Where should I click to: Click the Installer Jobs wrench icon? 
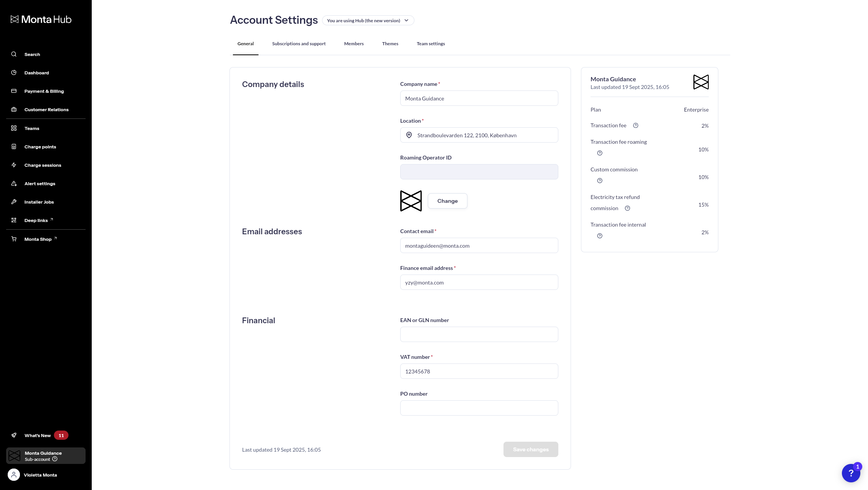pyautogui.click(x=14, y=202)
